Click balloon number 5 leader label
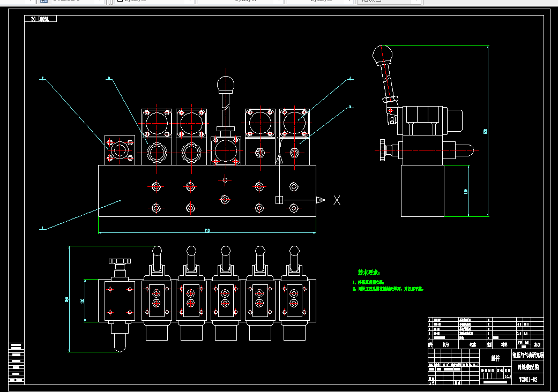This screenshot has width=558, height=392. 350,106
